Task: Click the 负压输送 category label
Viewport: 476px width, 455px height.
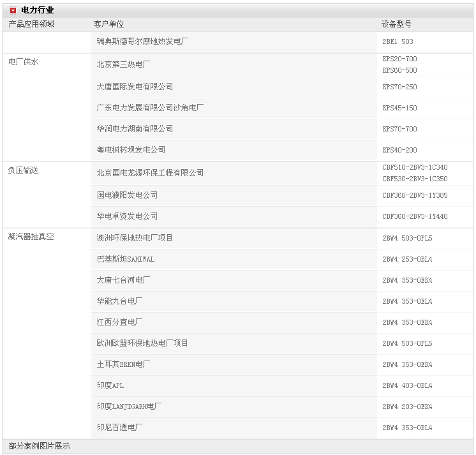Action: coord(24,170)
